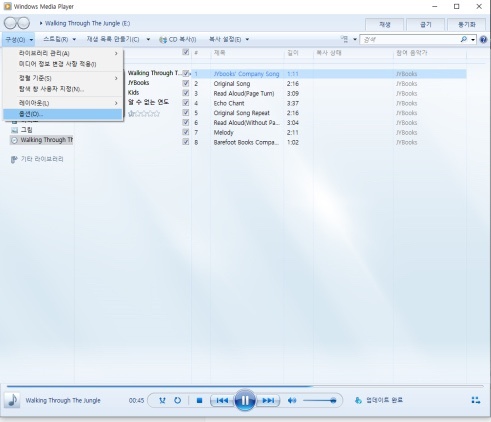
Task: Pause the current track
Action: point(245,400)
